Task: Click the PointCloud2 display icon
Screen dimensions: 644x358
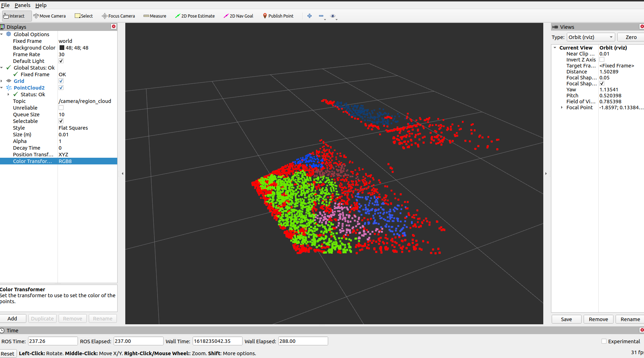Action: coord(9,87)
